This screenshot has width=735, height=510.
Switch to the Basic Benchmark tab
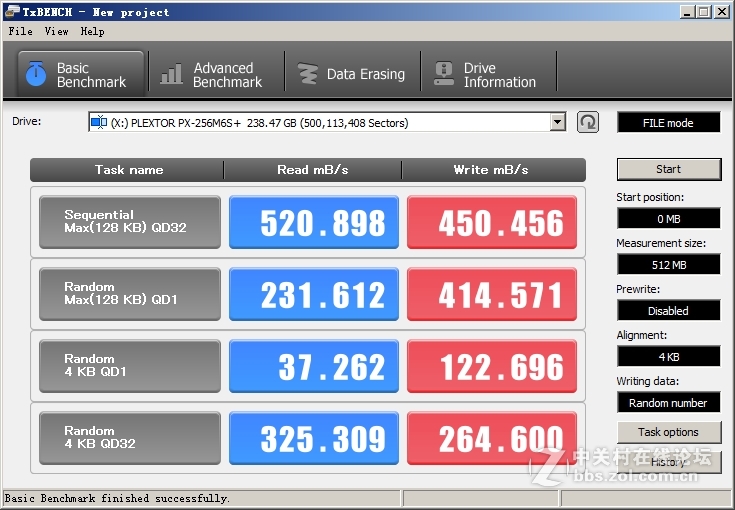click(x=81, y=74)
